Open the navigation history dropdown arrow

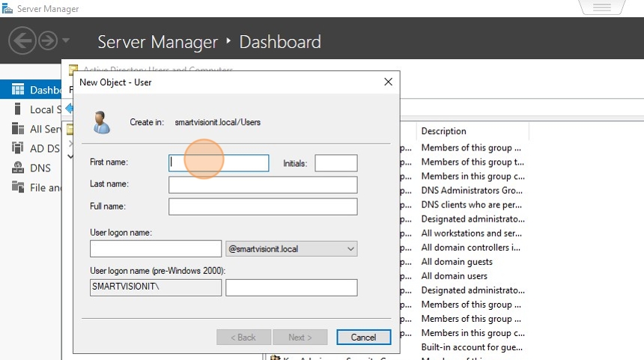click(66, 40)
